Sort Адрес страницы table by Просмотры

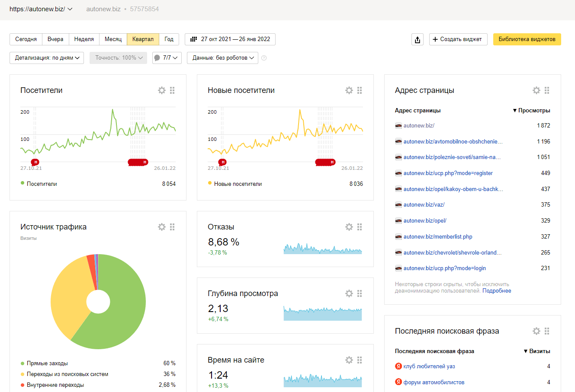click(x=531, y=111)
